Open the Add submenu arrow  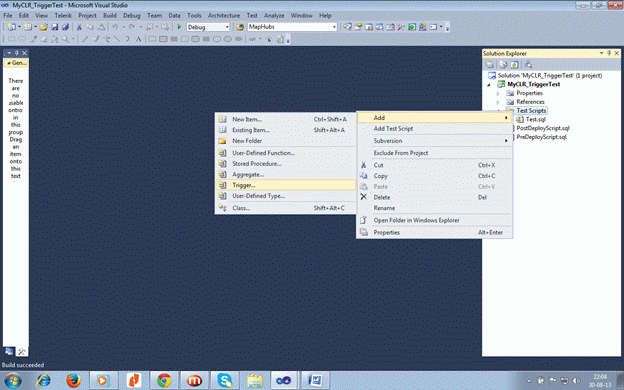pyautogui.click(x=506, y=118)
